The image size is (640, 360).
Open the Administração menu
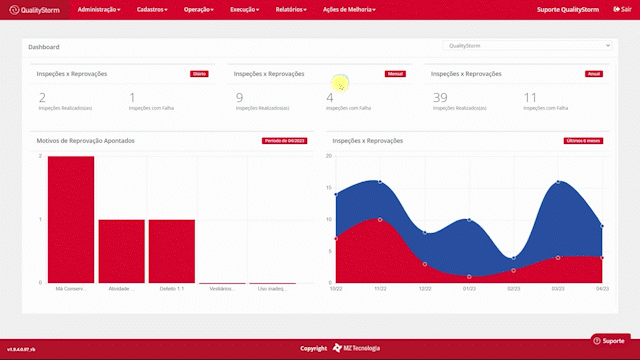coord(99,9)
